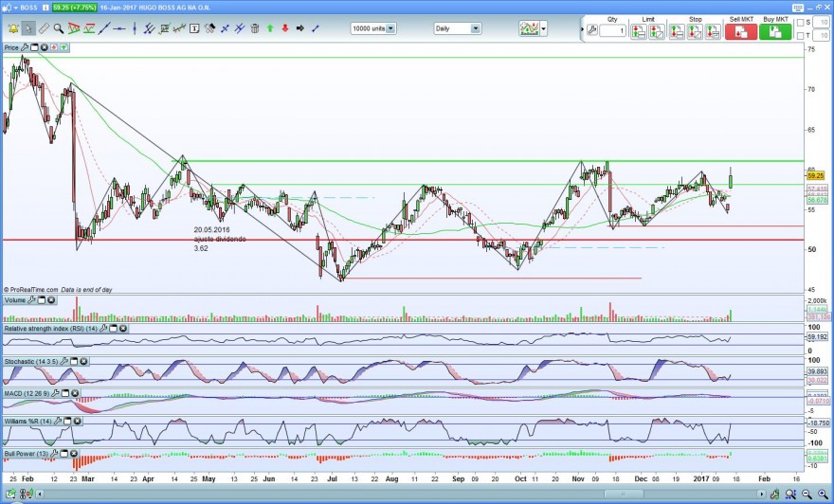Select the red triangle pattern drawing tool
This screenshot has height=504, width=834.
(74, 28)
